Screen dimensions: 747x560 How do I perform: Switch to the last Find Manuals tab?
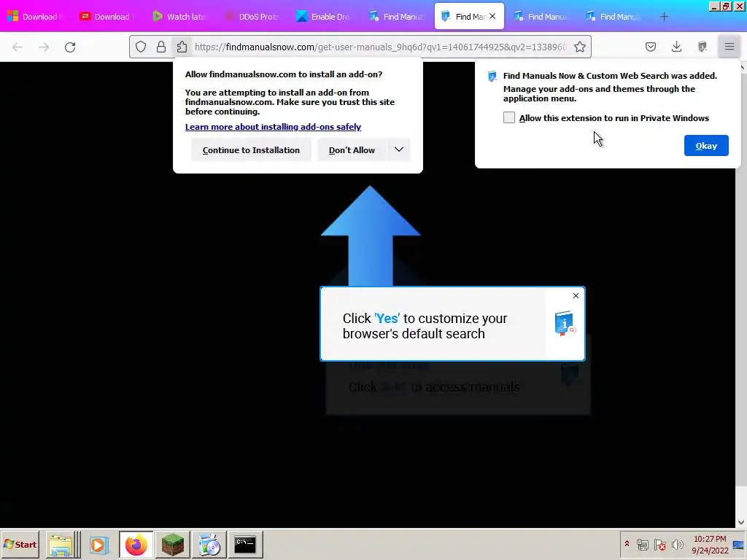pyautogui.click(x=614, y=17)
